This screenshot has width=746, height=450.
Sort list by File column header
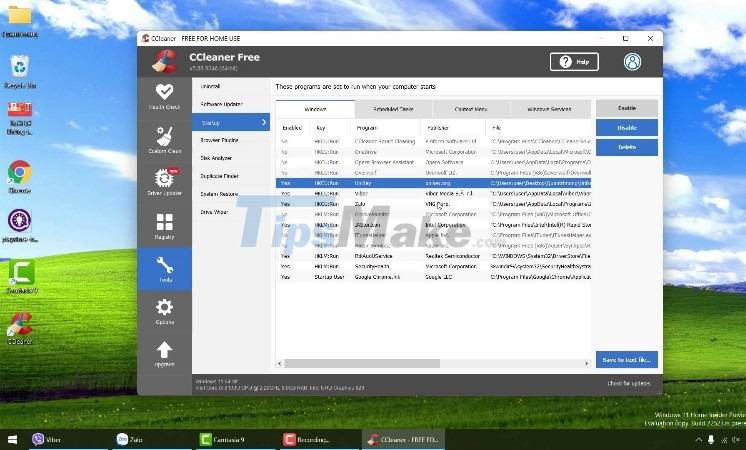(x=538, y=128)
